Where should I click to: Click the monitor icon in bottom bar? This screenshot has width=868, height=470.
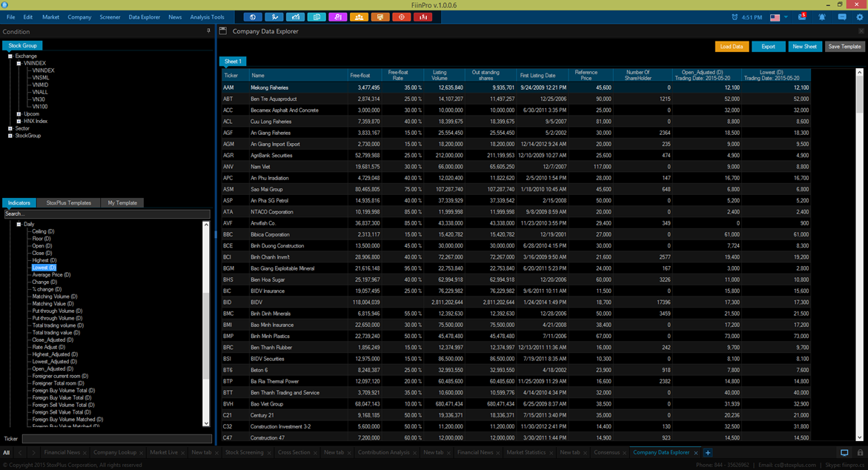[x=844, y=453]
